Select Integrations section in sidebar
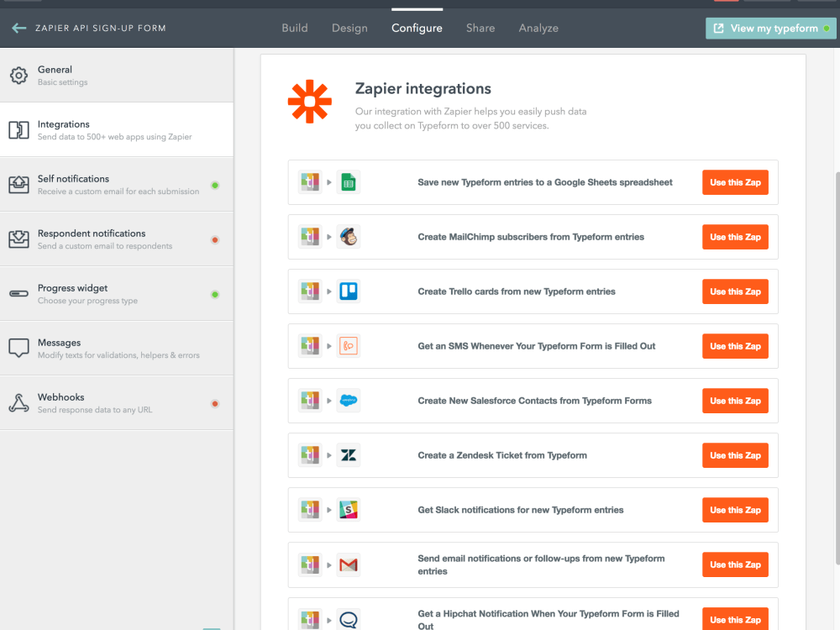Screen dimensions: 840x630 coord(117,130)
